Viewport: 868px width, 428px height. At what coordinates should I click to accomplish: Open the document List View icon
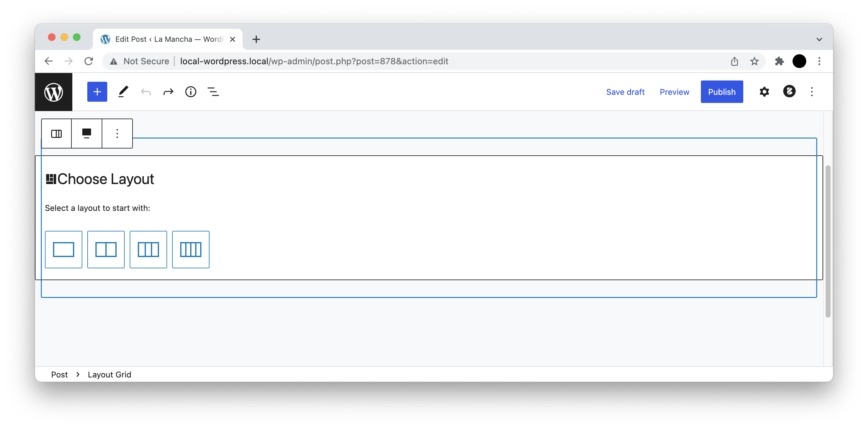pos(213,91)
